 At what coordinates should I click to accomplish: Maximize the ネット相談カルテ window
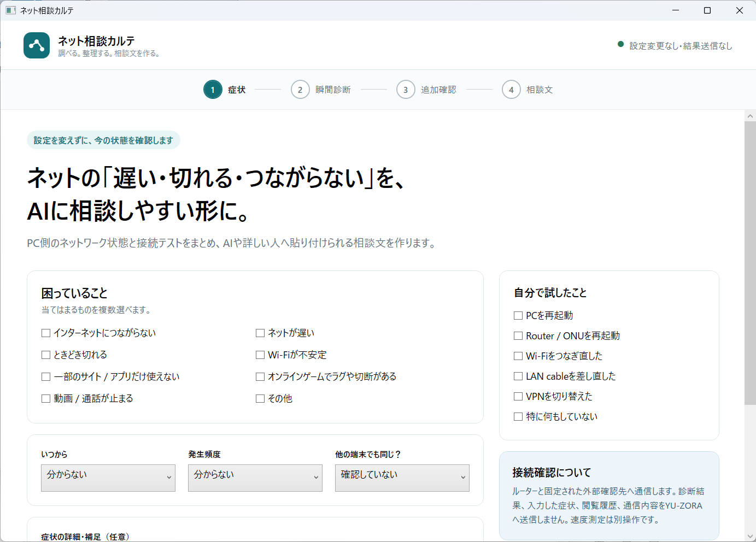point(707,10)
